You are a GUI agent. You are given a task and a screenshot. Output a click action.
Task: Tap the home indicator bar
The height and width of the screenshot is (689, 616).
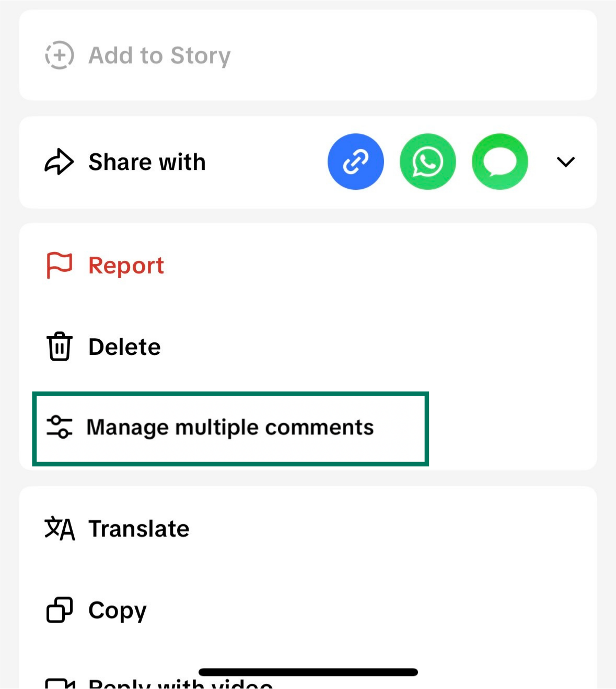[308, 671]
